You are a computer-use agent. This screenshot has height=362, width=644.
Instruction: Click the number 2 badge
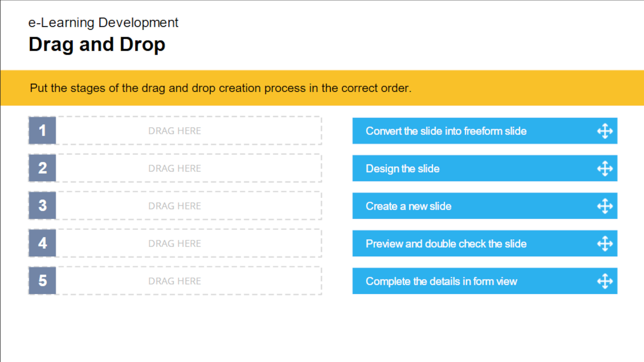tap(42, 168)
